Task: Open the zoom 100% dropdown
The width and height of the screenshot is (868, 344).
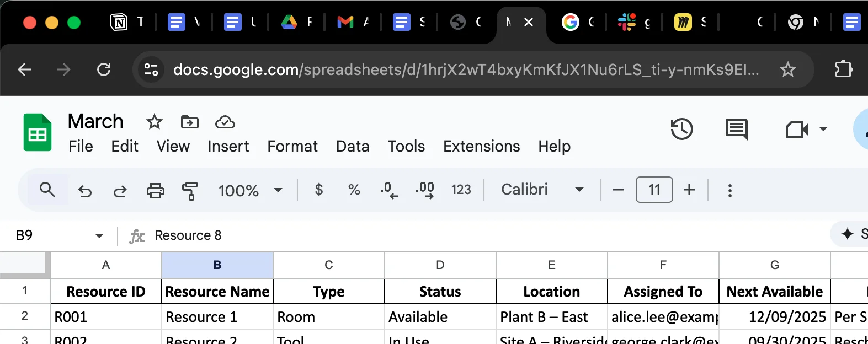Action: 250,191
